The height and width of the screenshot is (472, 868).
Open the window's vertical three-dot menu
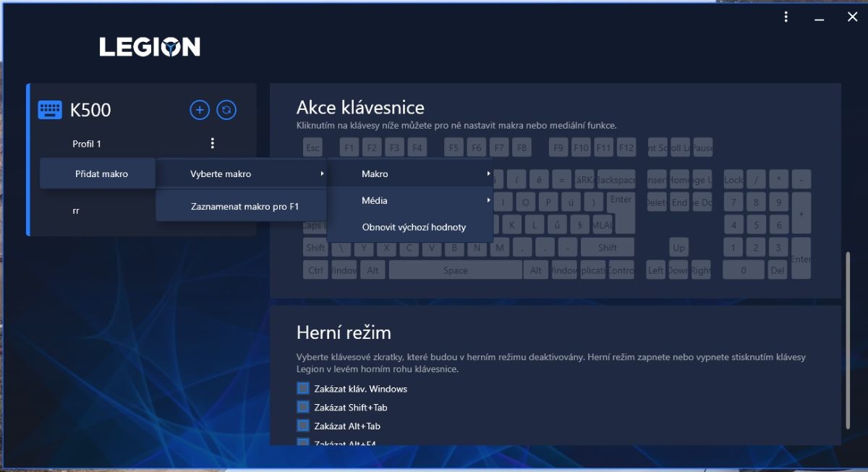786,17
